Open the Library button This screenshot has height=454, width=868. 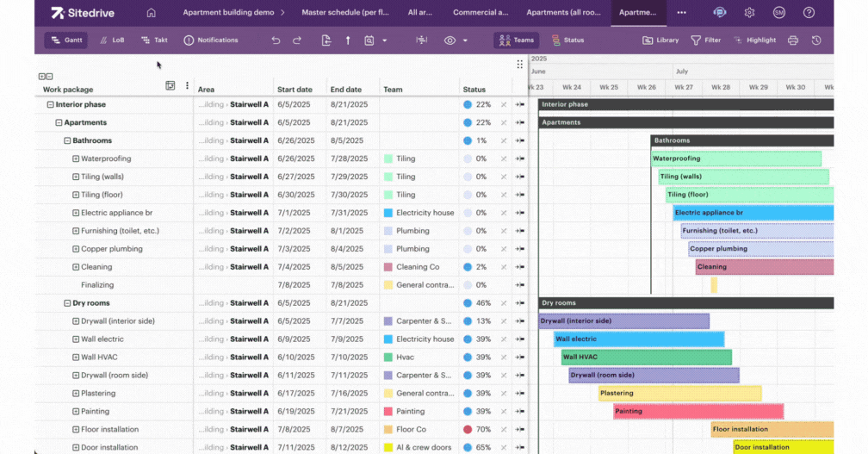[x=660, y=40]
